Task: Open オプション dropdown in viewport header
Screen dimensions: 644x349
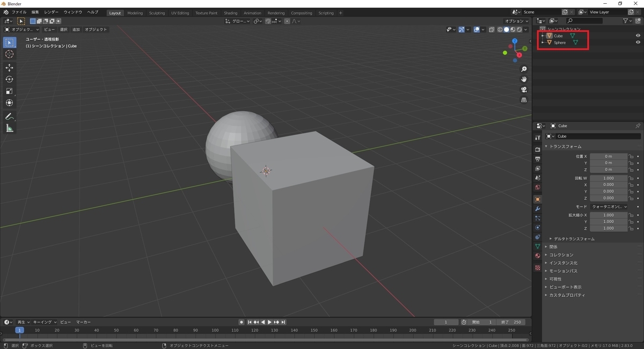Action: (517, 21)
